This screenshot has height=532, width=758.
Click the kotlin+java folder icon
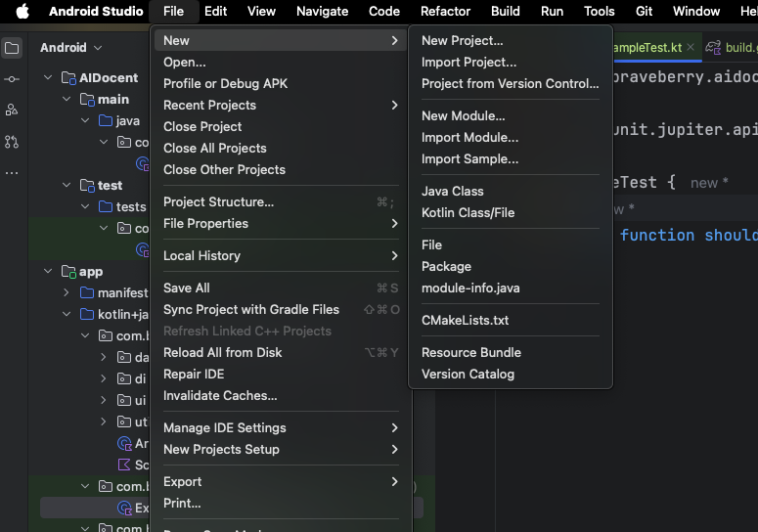[87, 315]
